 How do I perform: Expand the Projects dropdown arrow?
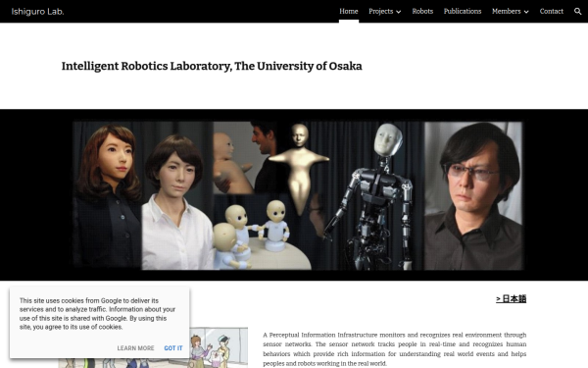point(398,12)
